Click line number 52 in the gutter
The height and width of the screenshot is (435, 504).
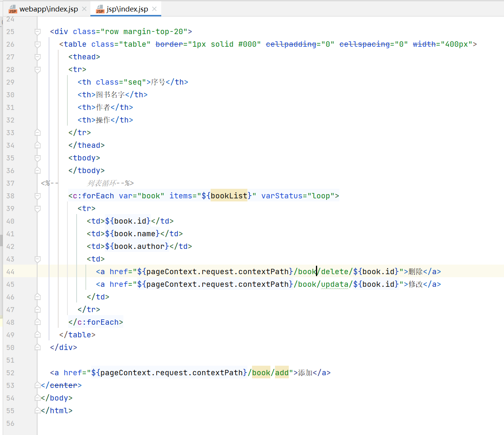10,373
